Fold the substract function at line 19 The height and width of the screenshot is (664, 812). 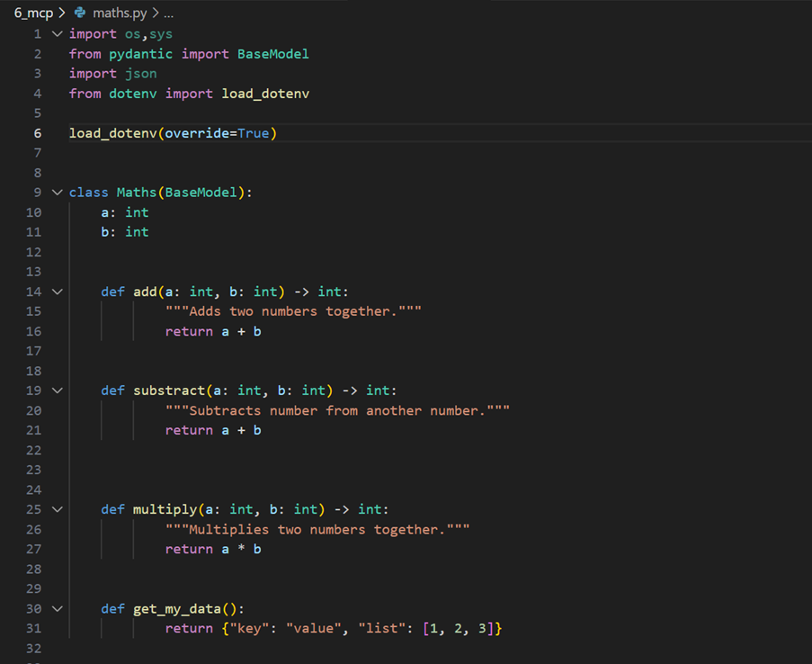[x=58, y=390]
